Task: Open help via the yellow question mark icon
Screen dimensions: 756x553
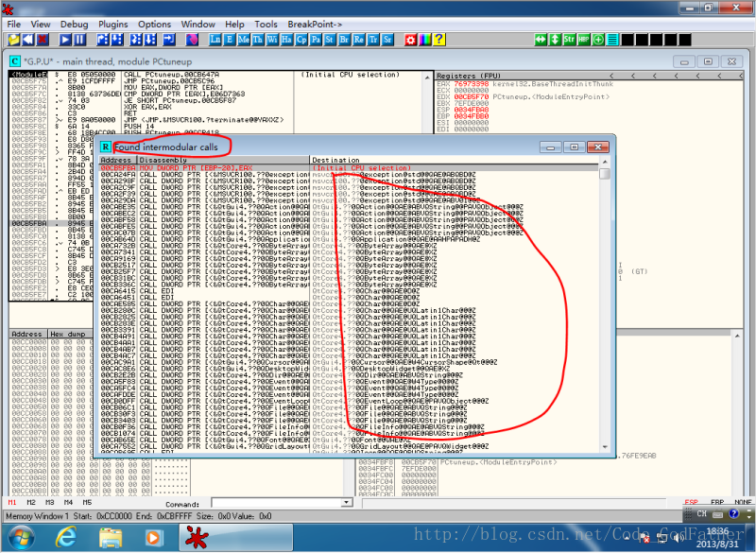Action: coord(439,40)
